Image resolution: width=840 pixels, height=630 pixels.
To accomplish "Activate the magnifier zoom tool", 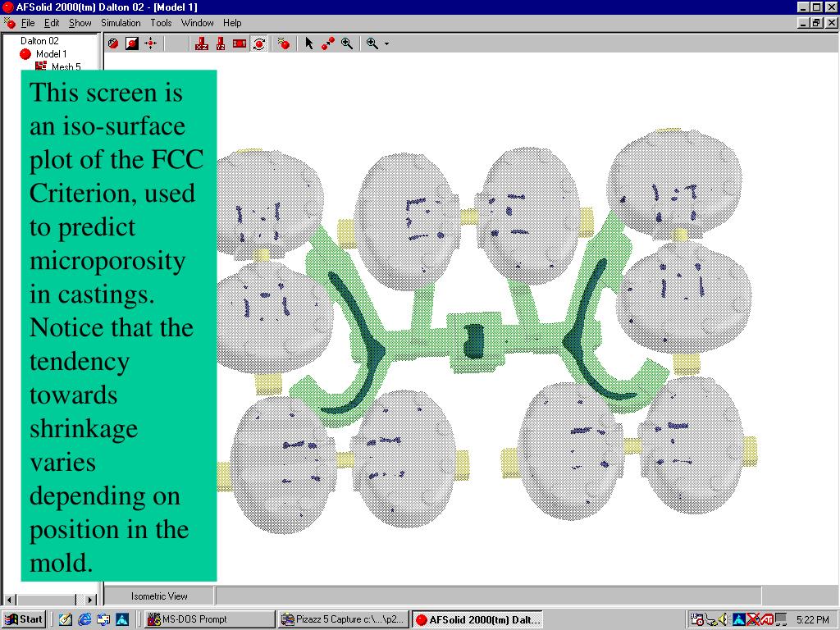I will [347, 43].
